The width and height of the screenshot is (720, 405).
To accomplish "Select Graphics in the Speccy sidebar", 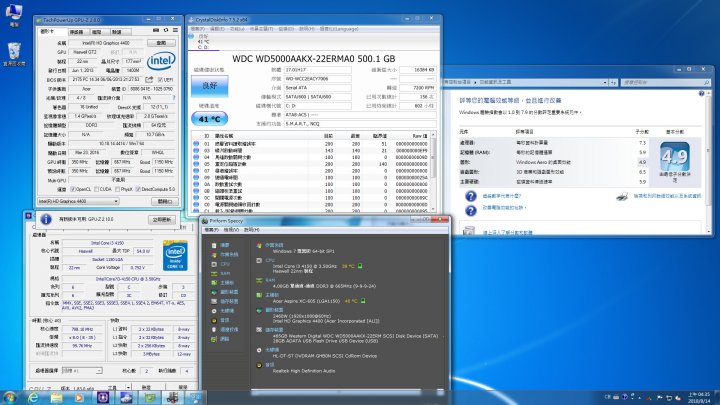I will 225,292.
